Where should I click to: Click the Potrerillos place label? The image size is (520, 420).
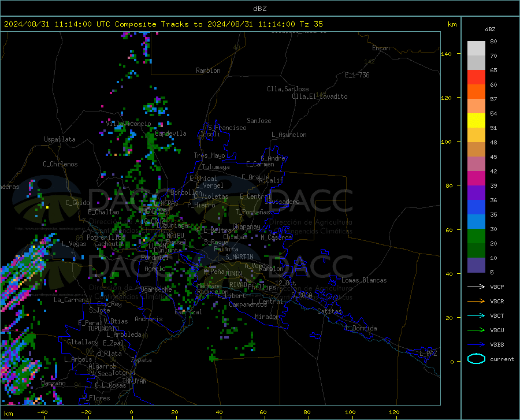[x=106, y=237]
